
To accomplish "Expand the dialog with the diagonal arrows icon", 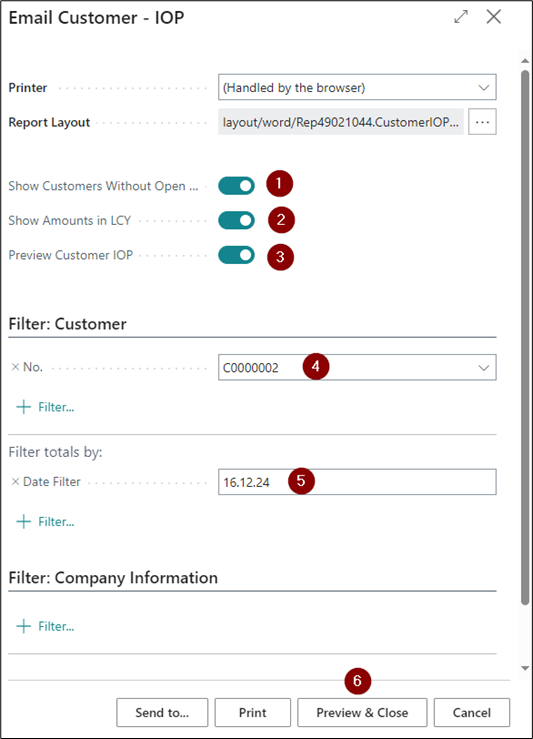I will pos(461,16).
